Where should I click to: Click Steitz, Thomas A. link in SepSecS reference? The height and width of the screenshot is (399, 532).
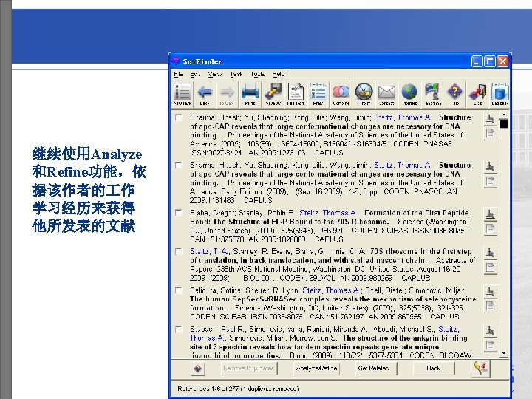330,290
